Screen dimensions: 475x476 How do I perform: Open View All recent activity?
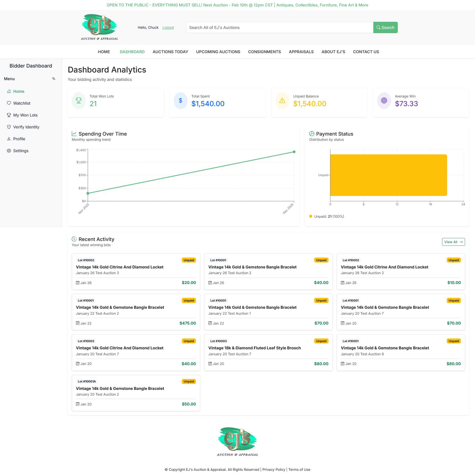click(x=453, y=242)
